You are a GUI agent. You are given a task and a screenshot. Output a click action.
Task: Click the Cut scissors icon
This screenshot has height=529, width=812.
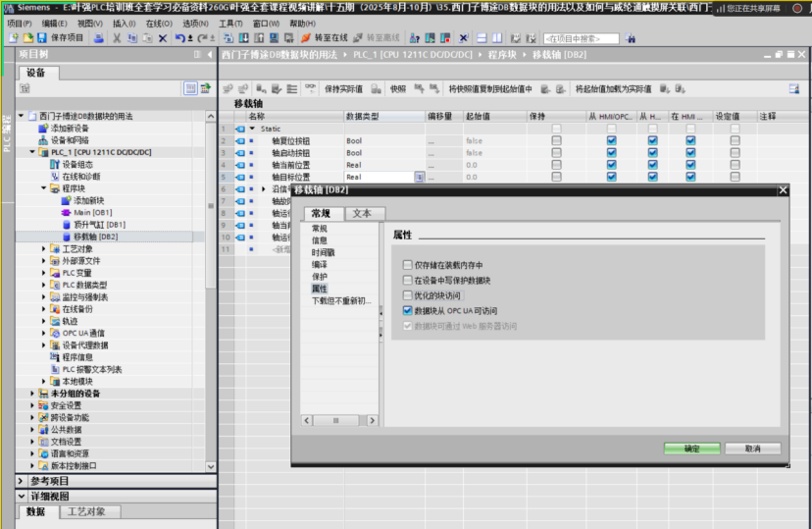click(x=117, y=38)
